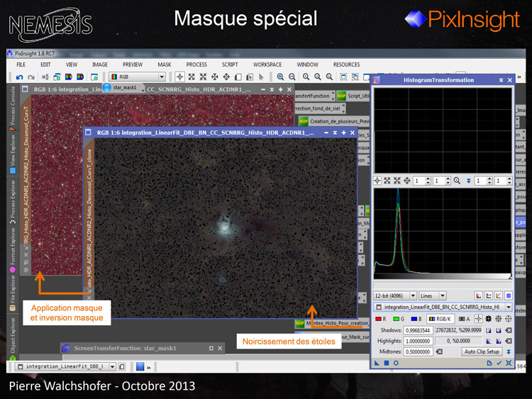
Task: Click readout mode icon in HistogramTransformation zoom row
Action: (x=377, y=181)
